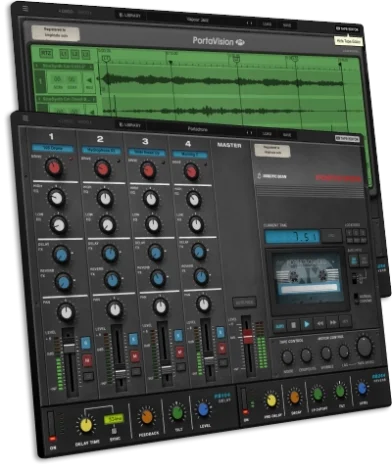392x470 pixels.
Task: Click the Stop button on tape transport
Action: [293, 325]
